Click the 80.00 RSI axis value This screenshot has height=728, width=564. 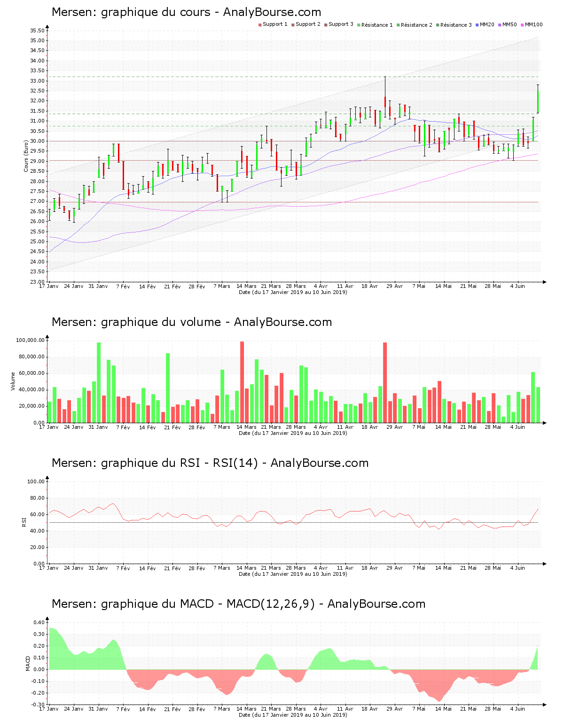click(38, 498)
